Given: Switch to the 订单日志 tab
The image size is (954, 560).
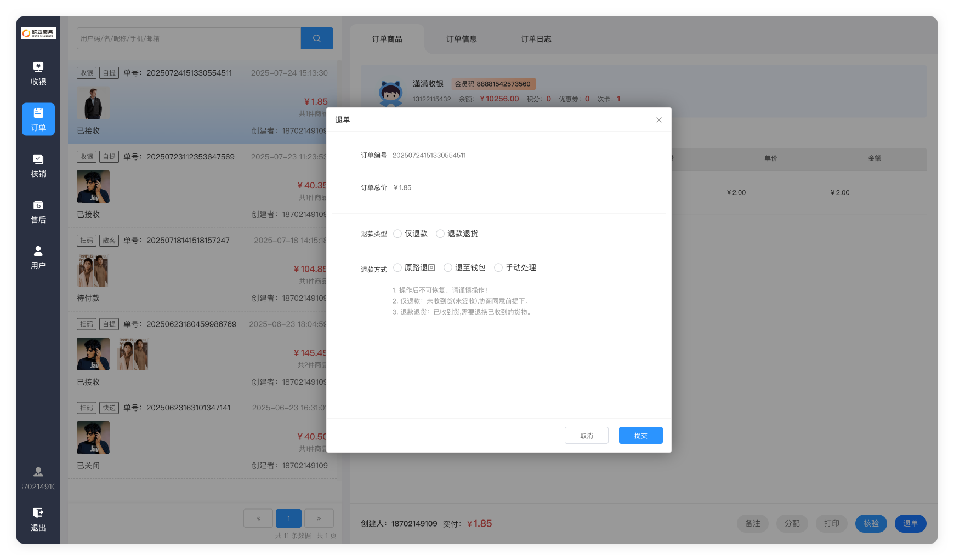Looking at the screenshot, I should [x=536, y=39].
